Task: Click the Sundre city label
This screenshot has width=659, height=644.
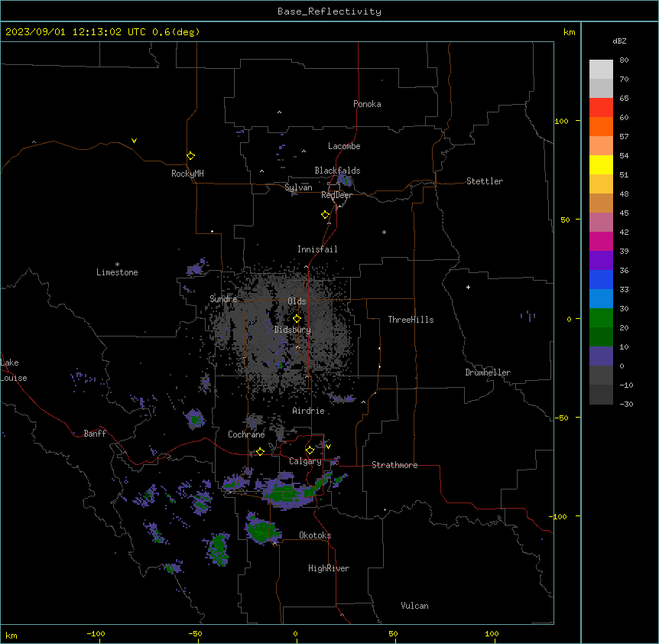Action: [223, 299]
